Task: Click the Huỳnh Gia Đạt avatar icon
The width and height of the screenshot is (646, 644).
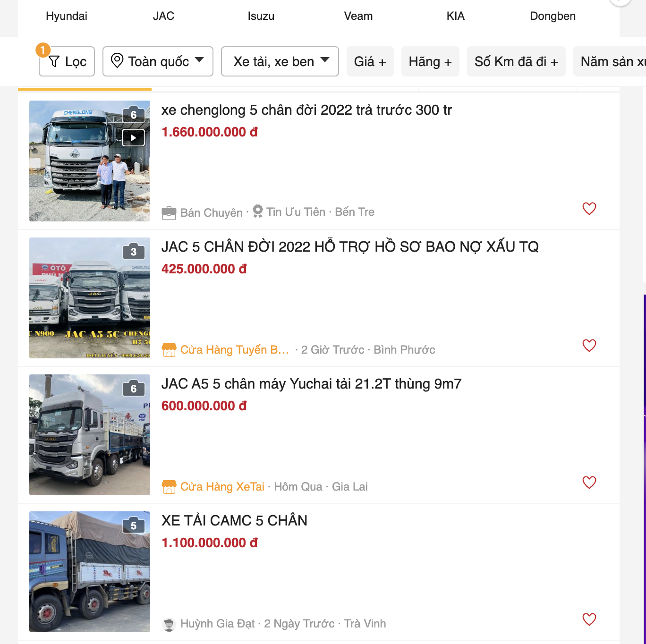Action: (169, 624)
